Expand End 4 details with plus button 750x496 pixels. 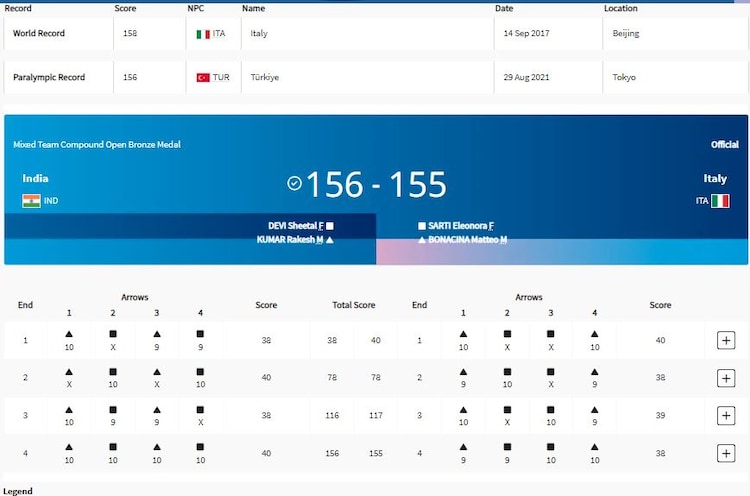coord(726,453)
